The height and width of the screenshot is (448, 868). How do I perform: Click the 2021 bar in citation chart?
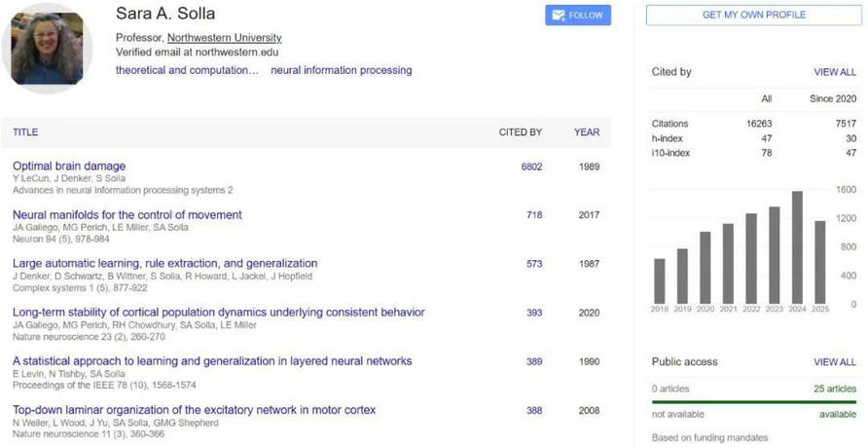point(728,264)
